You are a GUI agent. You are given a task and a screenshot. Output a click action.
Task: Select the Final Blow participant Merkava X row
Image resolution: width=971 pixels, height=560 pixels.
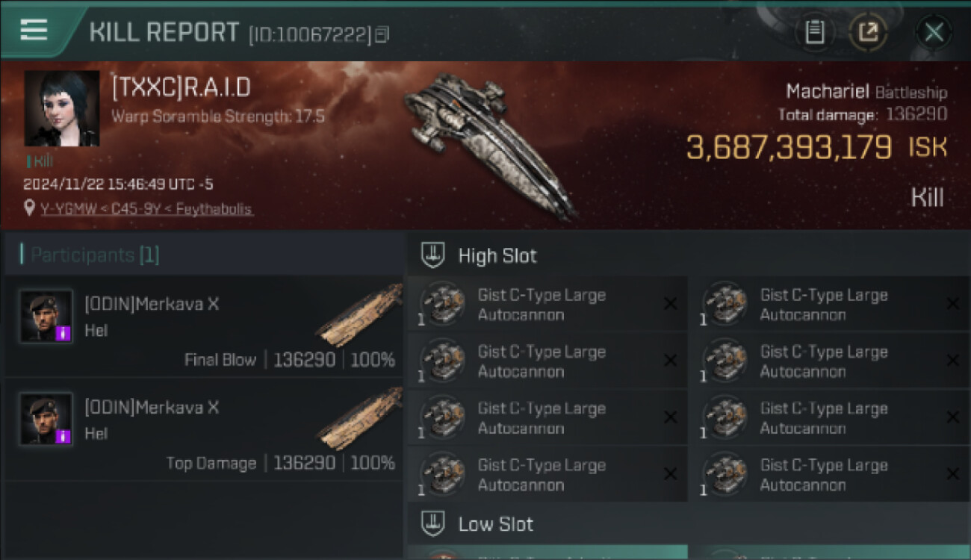pos(203,326)
